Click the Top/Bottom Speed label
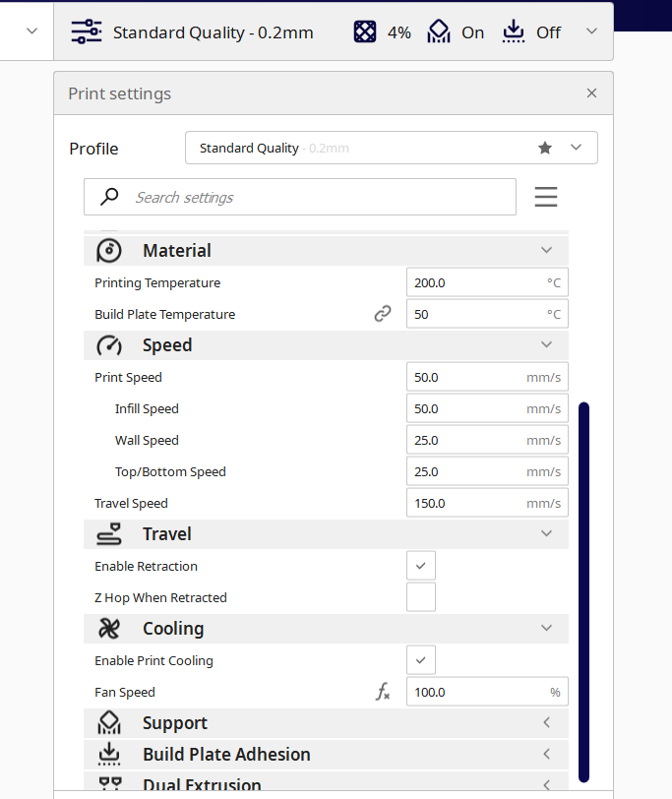672x799 pixels. click(170, 472)
